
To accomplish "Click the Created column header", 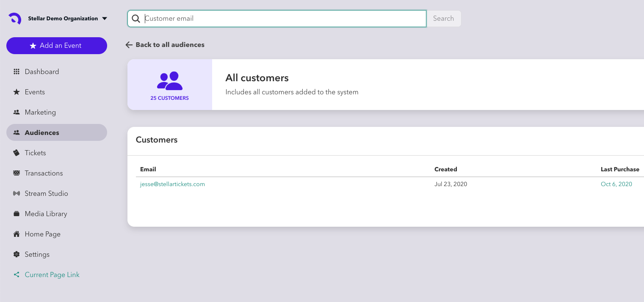I will click(446, 169).
